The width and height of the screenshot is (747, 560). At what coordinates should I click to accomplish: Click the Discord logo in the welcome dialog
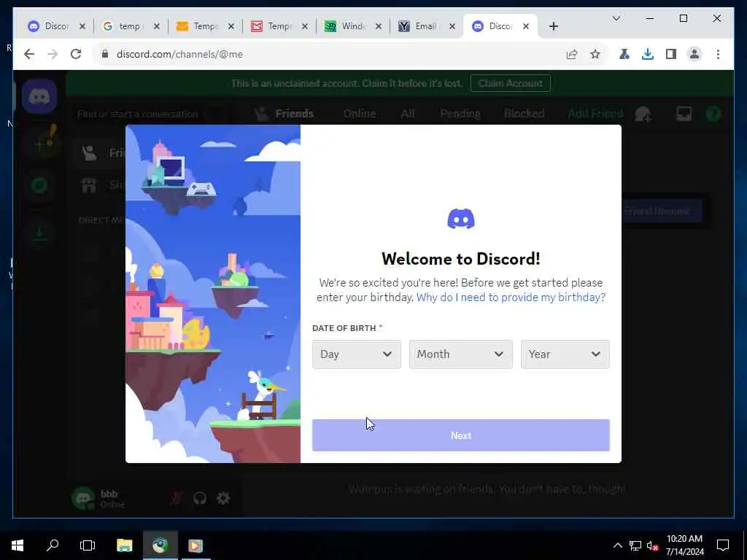[461, 219]
